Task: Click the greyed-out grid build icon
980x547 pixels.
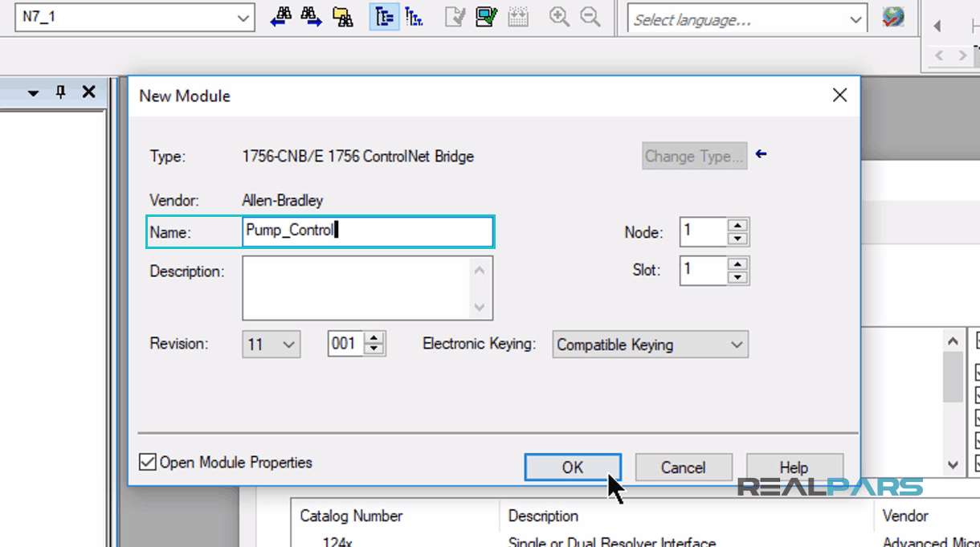Action: (518, 17)
